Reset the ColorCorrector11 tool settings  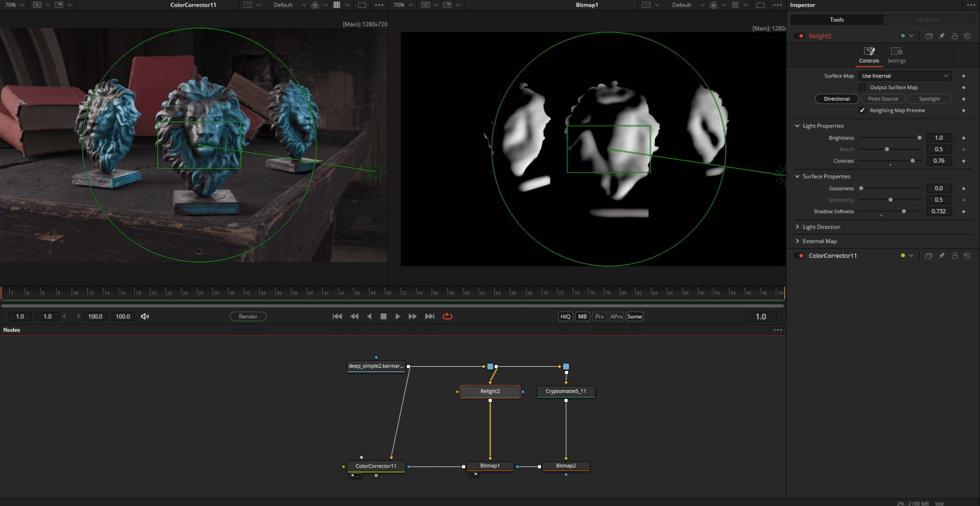(967, 256)
